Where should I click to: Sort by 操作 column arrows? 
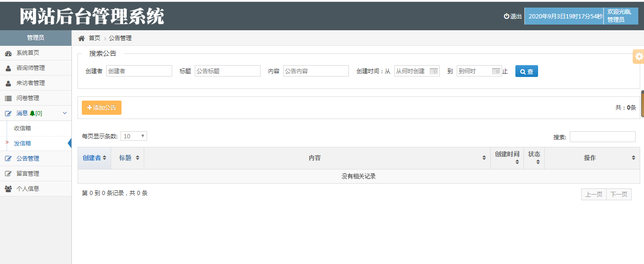(x=634, y=158)
